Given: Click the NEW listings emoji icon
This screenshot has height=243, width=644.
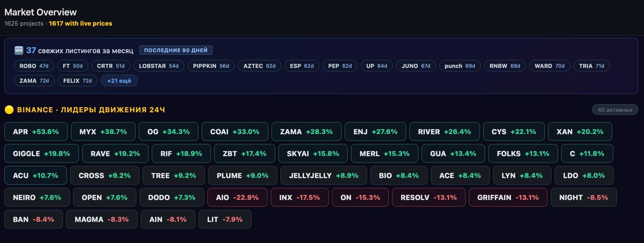Looking at the screenshot, I should pos(19,50).
